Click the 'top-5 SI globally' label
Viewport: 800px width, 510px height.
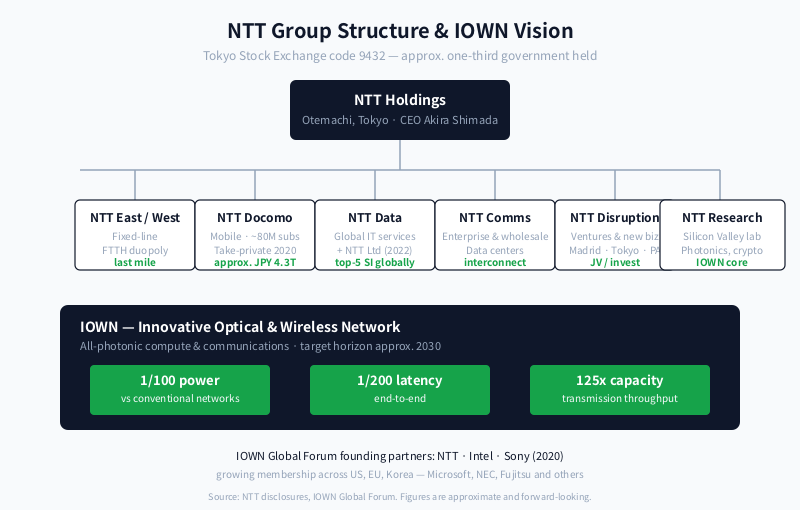pos(375,262)
